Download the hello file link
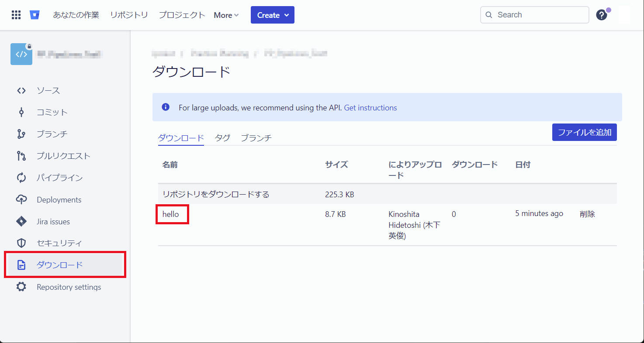The height and width of the screenshot is (343, 644). (x=172, y=214)
